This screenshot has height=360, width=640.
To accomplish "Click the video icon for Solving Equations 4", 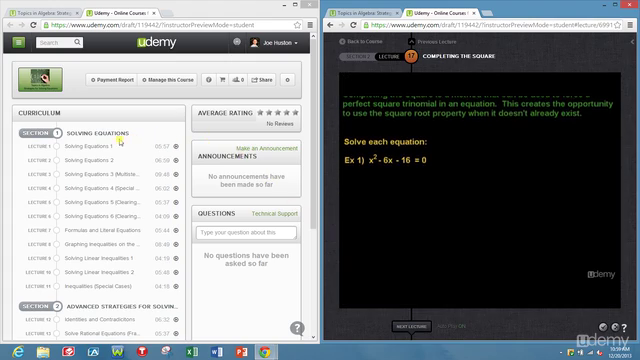I will [x=176, y=188].
